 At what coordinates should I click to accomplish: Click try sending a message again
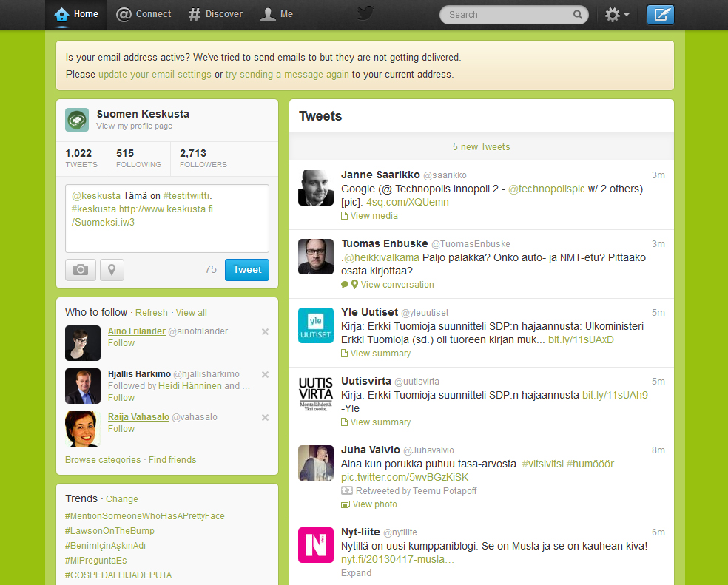coord(287,74)
